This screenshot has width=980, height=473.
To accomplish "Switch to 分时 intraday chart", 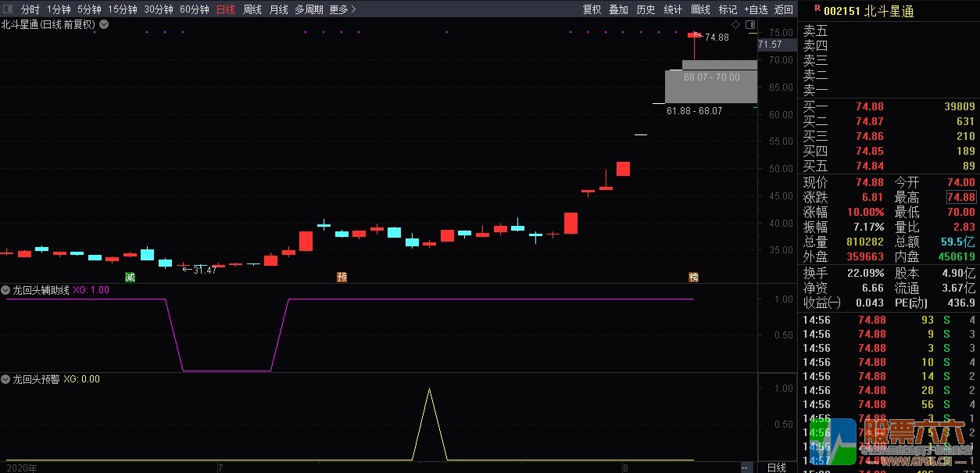I will pyautogui.click(x=30, y=9).
